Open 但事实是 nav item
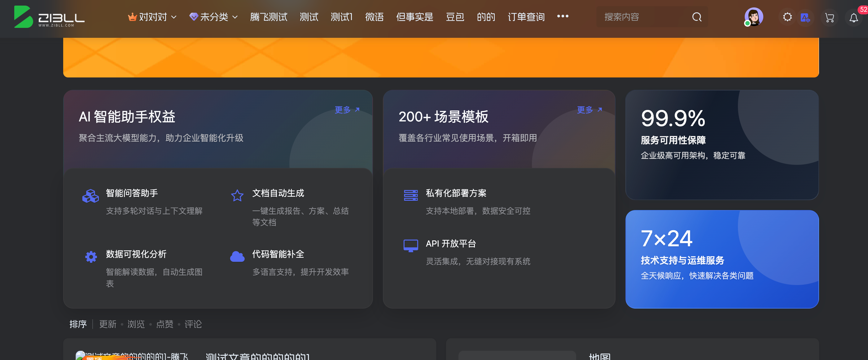 (414, 17)
